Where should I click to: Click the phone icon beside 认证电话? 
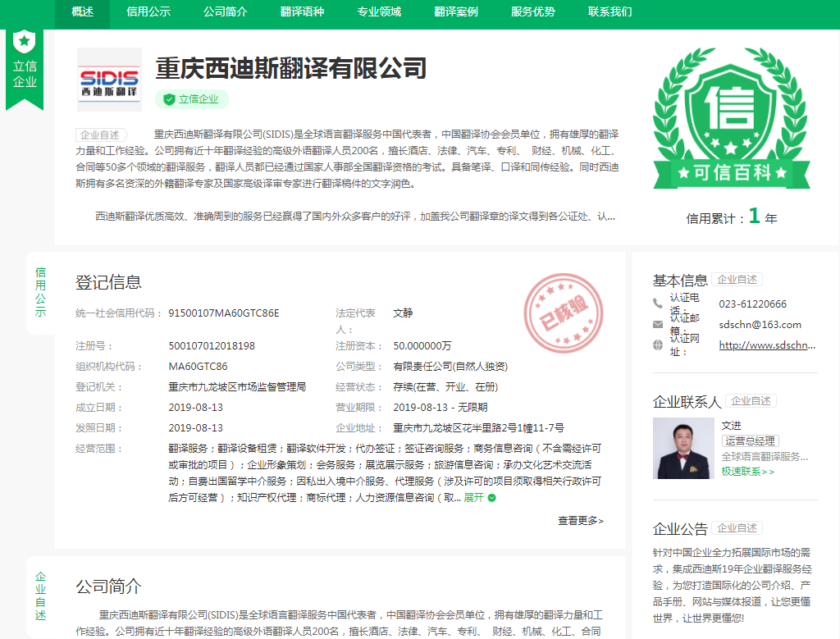pyautogui.click(x=658, y=304)
